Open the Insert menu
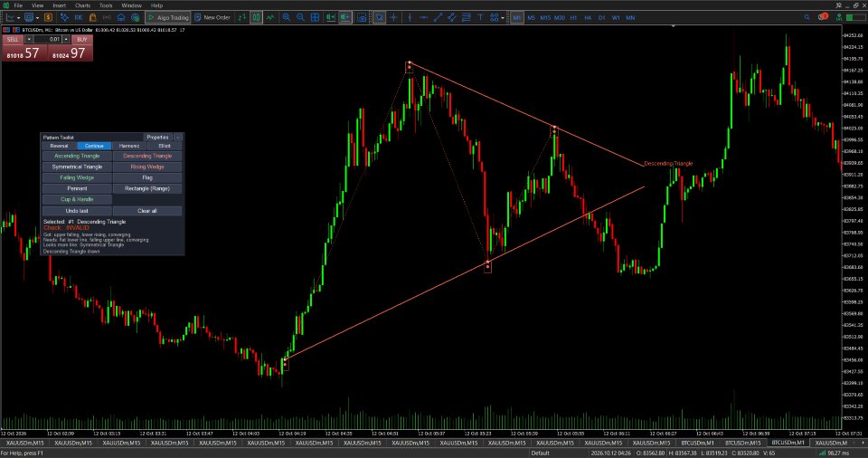868x458 pixels. point(60,5)
